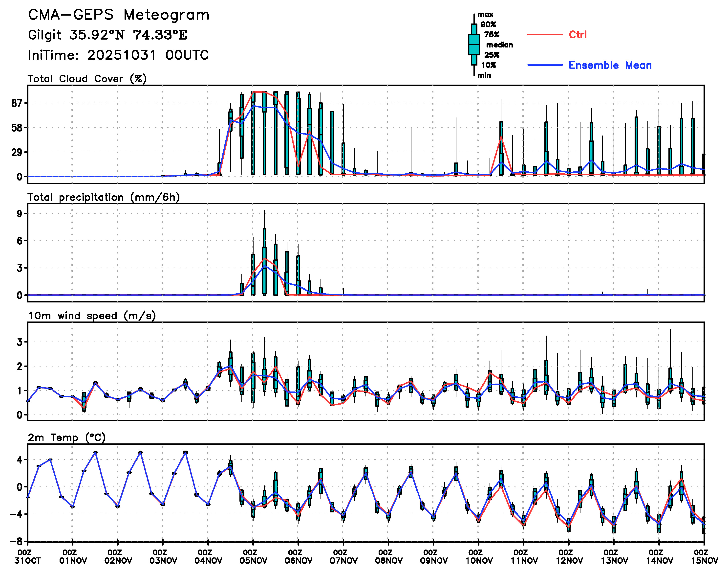The image size is (728, 574).
Task: Click the CMA-GEPS Meteogram title
Action: [119, 15]
